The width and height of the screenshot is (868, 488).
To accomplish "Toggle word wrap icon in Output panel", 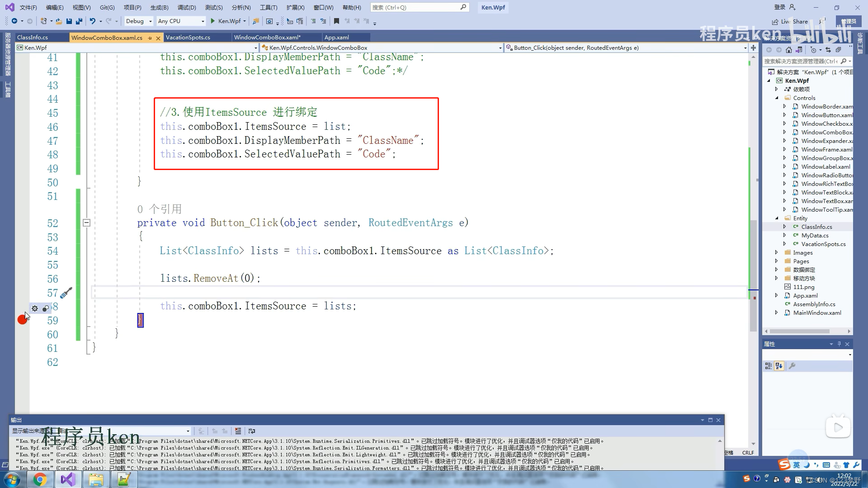I will (x=252, y=431).
